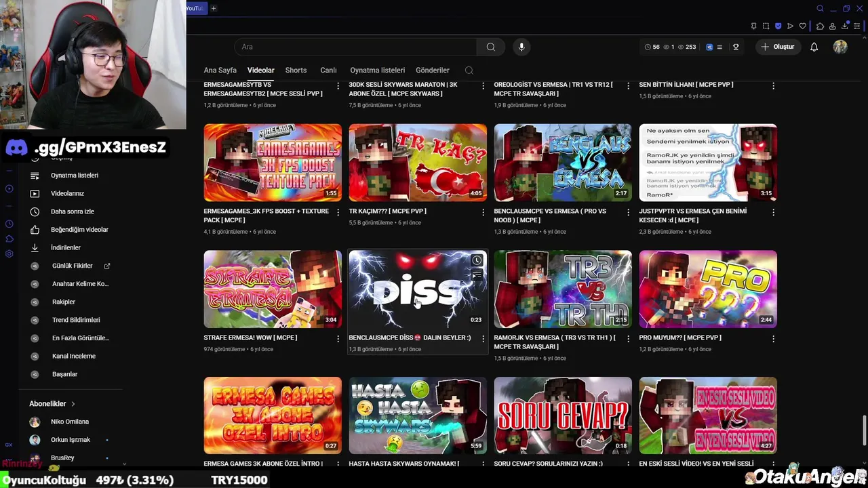
Task: Click Watch later clock on DISS thumbnail
Action: pyautogui.click(x=477, y=260)
